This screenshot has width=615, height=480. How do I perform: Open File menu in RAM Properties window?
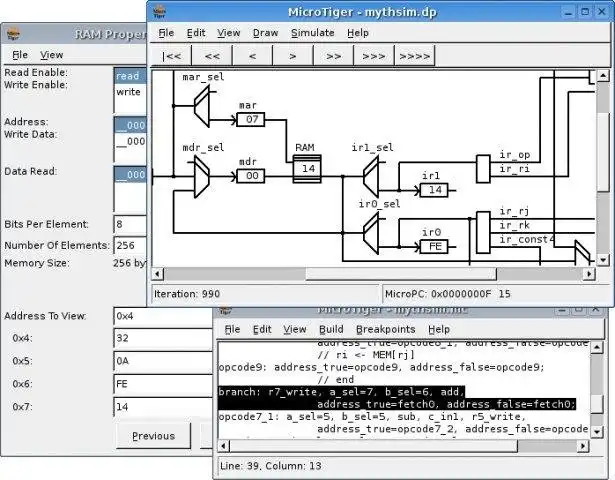click(20, 55)
